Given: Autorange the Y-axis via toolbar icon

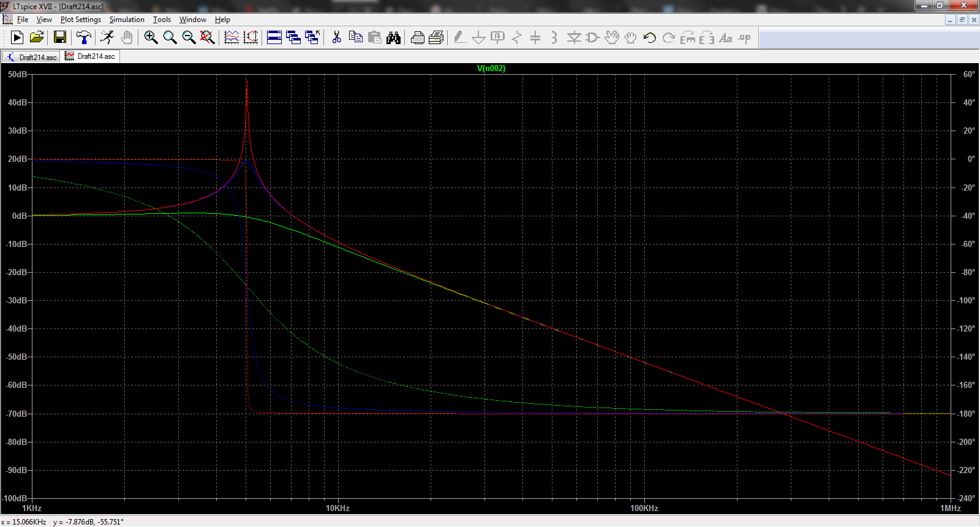Looking at the screenshot, I should pos(251,37).
